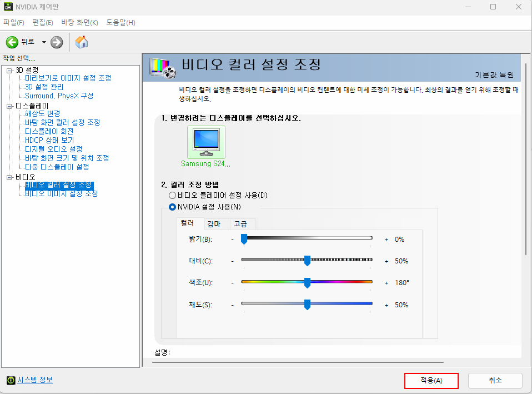Click the 취소 cancel button
532x394 pixels.
[495, 381]
